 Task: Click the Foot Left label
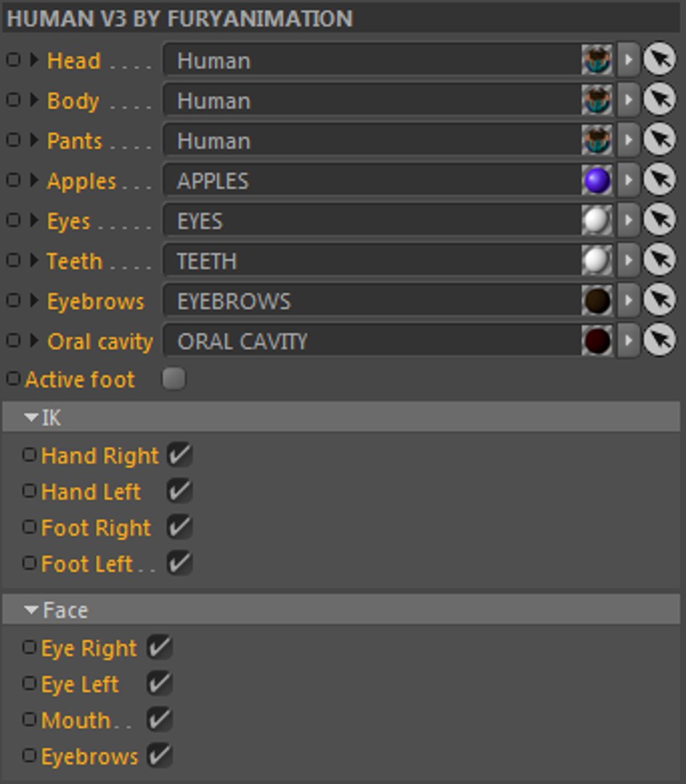86,564
